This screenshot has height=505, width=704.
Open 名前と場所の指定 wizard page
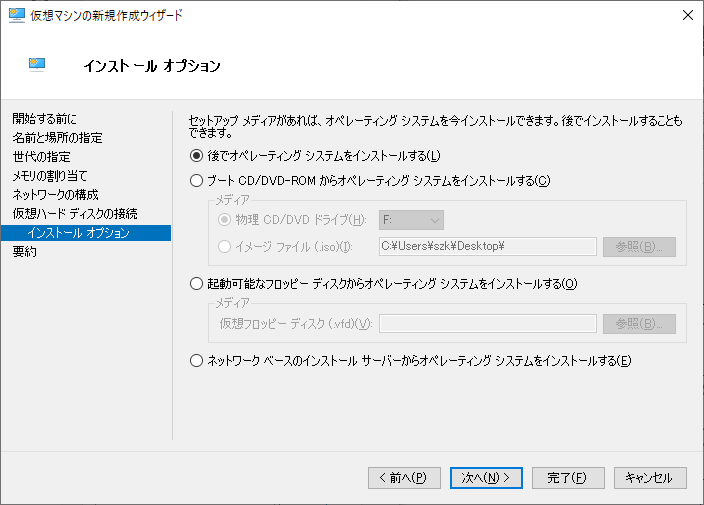coord(57,138)
